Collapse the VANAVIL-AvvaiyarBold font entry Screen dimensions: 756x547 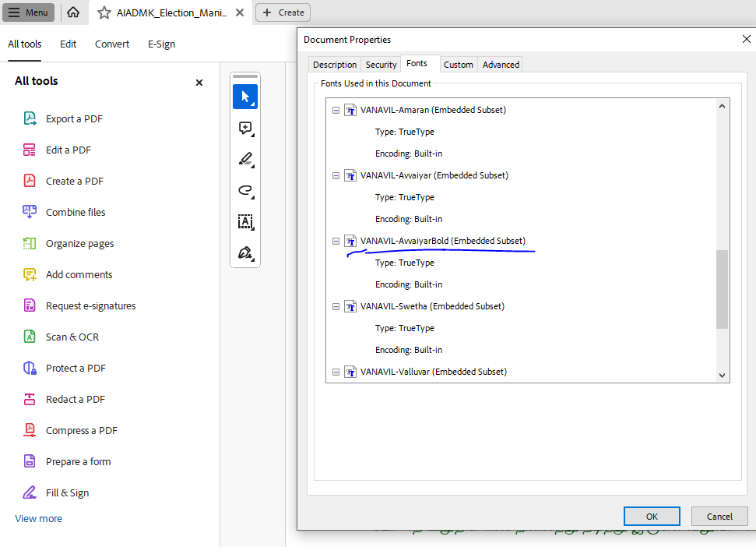tap(336, 242)
